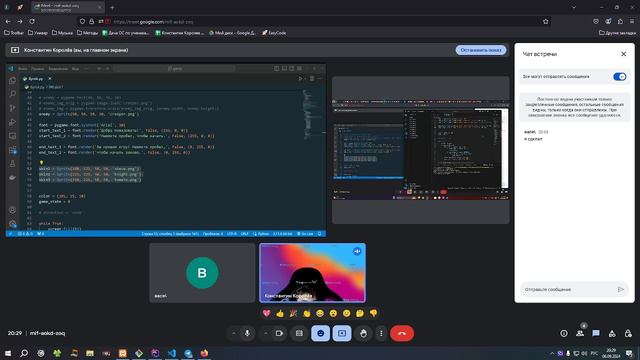
Task: Go forward in the browser
Action: [20, 21]
